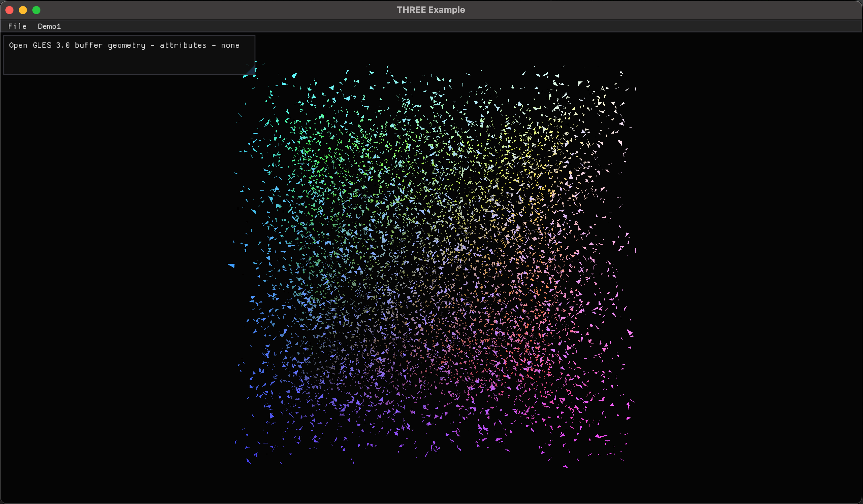The image size is (863, 504).
Task: Click the green maximize window button
Action: pos(36,10)
